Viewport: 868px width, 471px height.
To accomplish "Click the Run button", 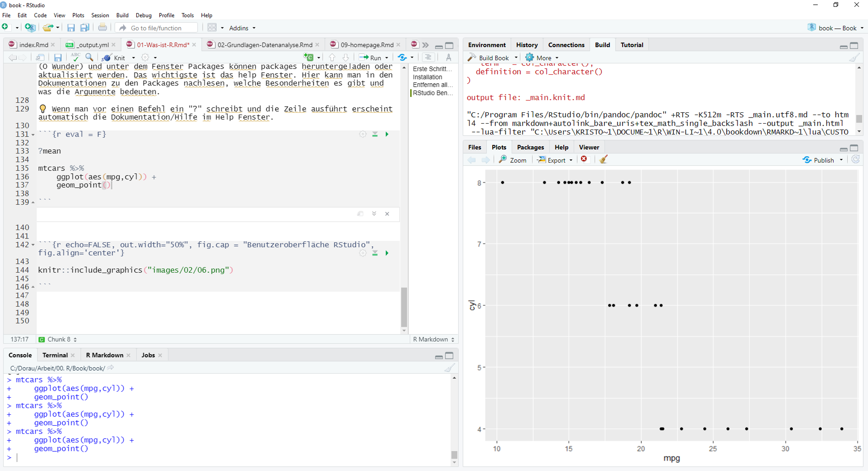I will pos(370,57).
